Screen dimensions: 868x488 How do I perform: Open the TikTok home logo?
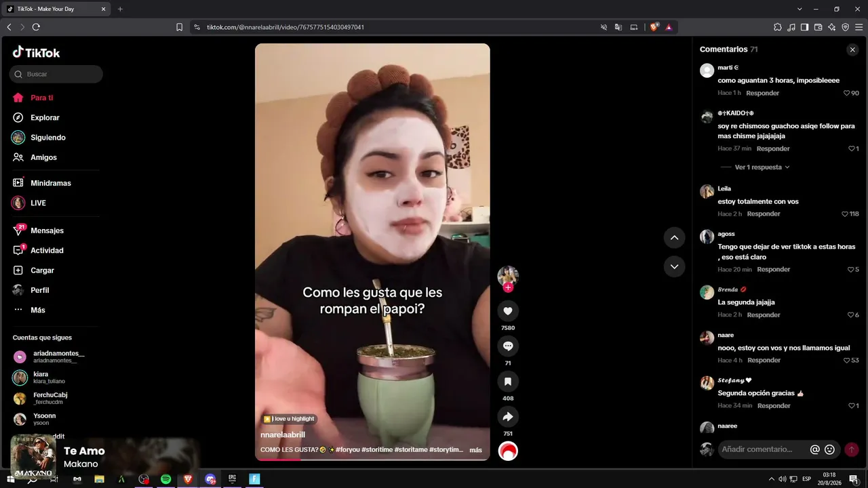[37, 52]
